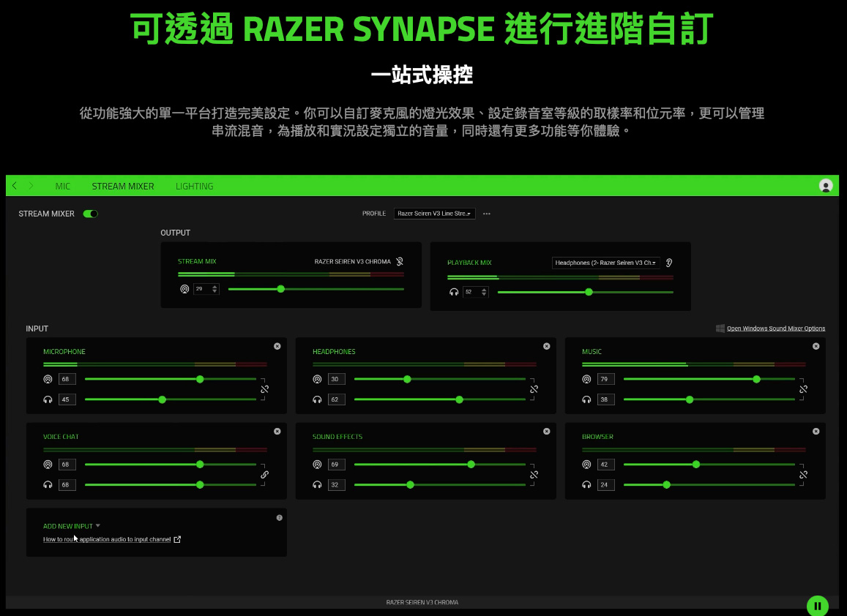
Task: Open the Profile dropdown Razer Seiren V3
Action: 434,214
